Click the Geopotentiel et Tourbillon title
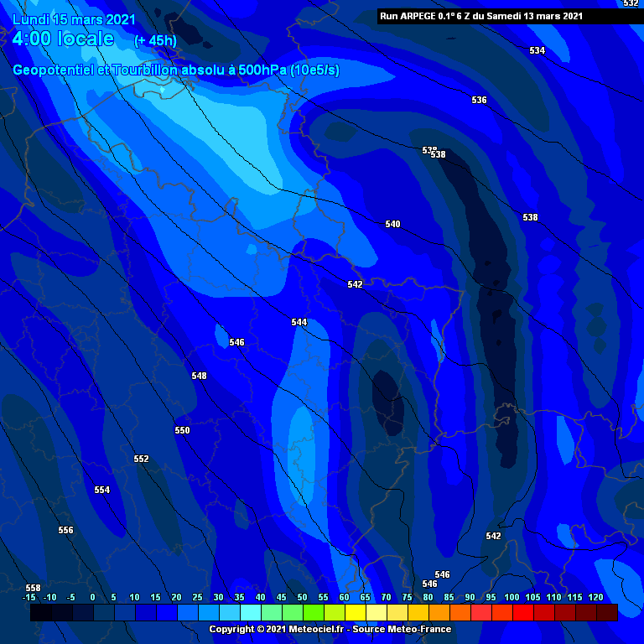Screen dimensions: 644x644 (176, 70)
